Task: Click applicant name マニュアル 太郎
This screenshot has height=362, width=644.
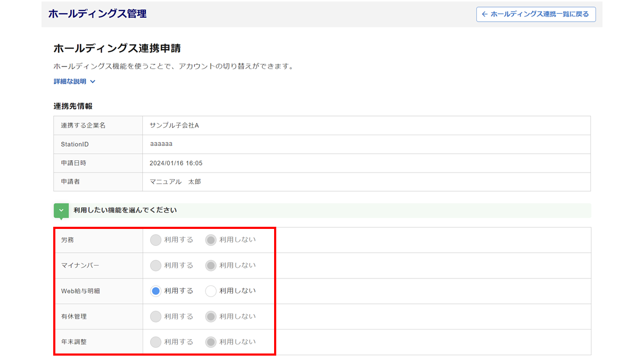Action: click(175, 182)
